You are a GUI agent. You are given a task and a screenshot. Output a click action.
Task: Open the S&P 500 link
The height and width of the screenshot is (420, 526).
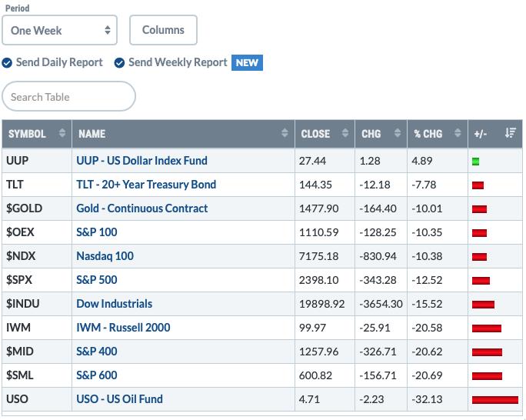coord(97,280)
